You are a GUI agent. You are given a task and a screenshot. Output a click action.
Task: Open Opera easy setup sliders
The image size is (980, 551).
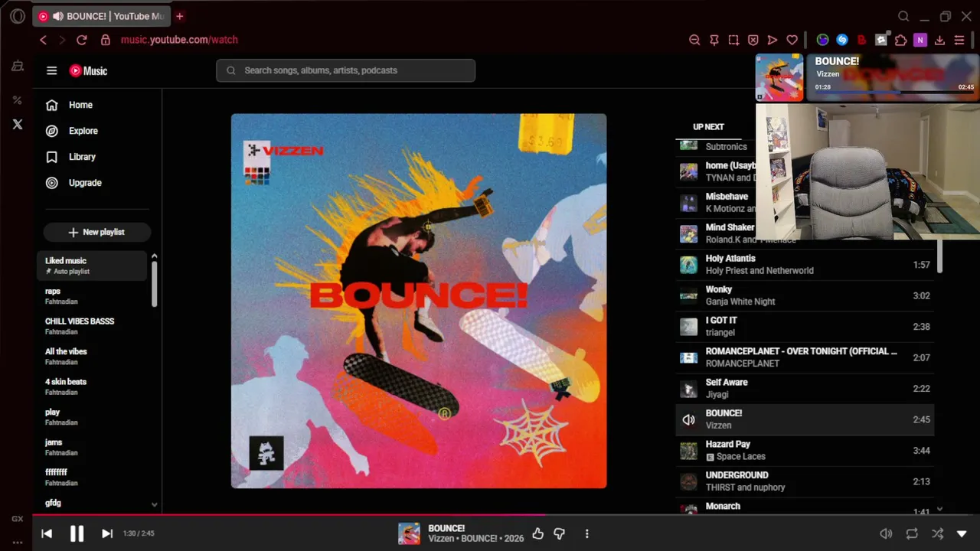point(959,40)
